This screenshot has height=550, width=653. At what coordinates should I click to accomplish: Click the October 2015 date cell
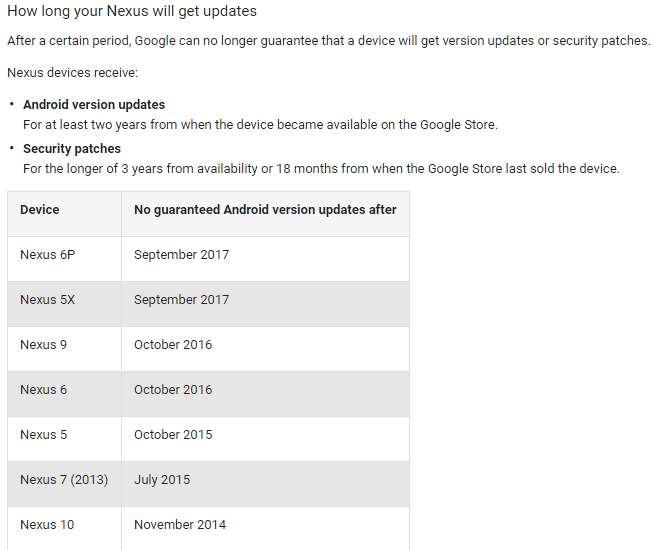(173, 435)
